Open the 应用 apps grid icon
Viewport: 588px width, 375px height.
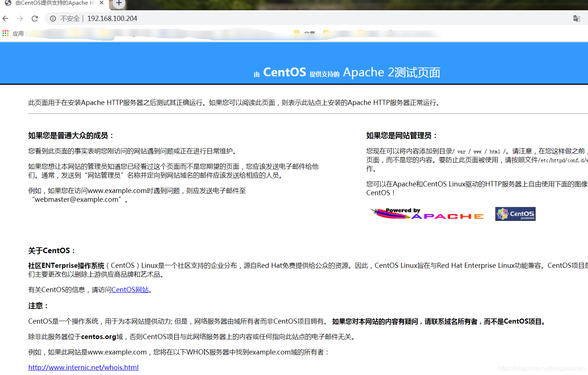[x=5, y=33]
